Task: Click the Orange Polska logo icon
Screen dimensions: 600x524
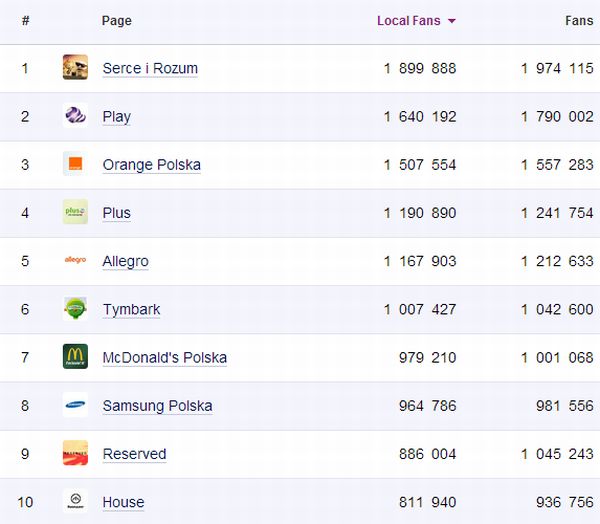Action: click(x=75, y=164)
